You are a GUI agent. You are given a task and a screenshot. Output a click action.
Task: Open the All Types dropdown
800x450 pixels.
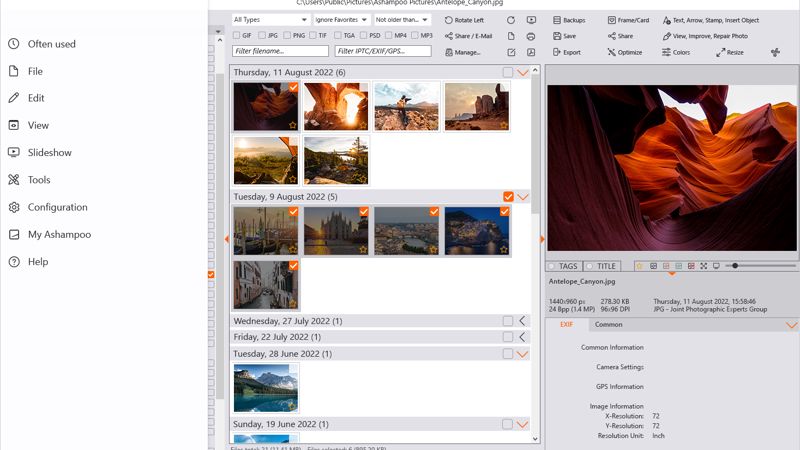coord(270,20)
